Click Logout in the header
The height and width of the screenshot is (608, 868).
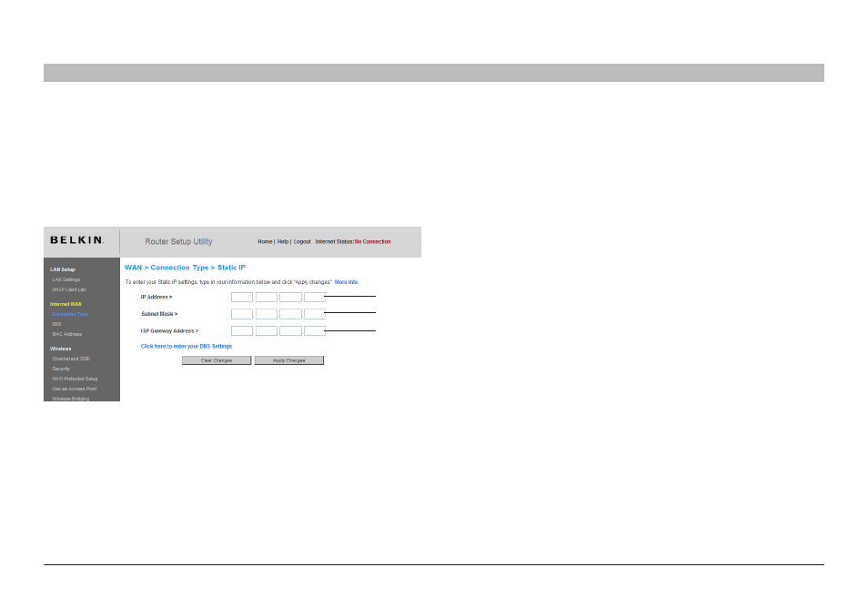click(x=302, y=242)
